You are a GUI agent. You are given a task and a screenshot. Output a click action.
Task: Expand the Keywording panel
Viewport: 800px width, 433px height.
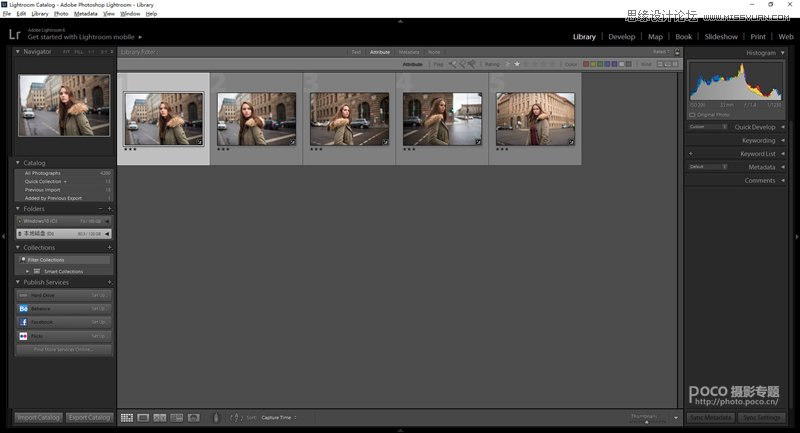click(x=758, y=141)
